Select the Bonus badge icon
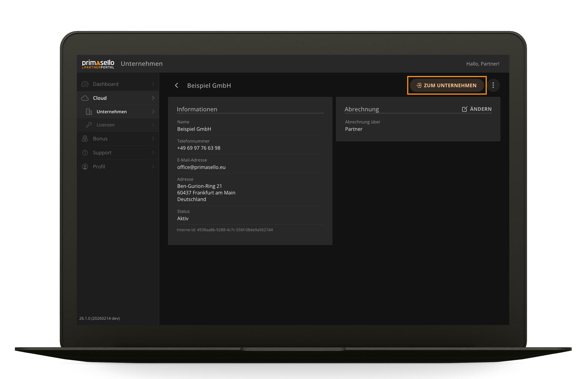The image size is (588, 379). (x=85, y=138)
